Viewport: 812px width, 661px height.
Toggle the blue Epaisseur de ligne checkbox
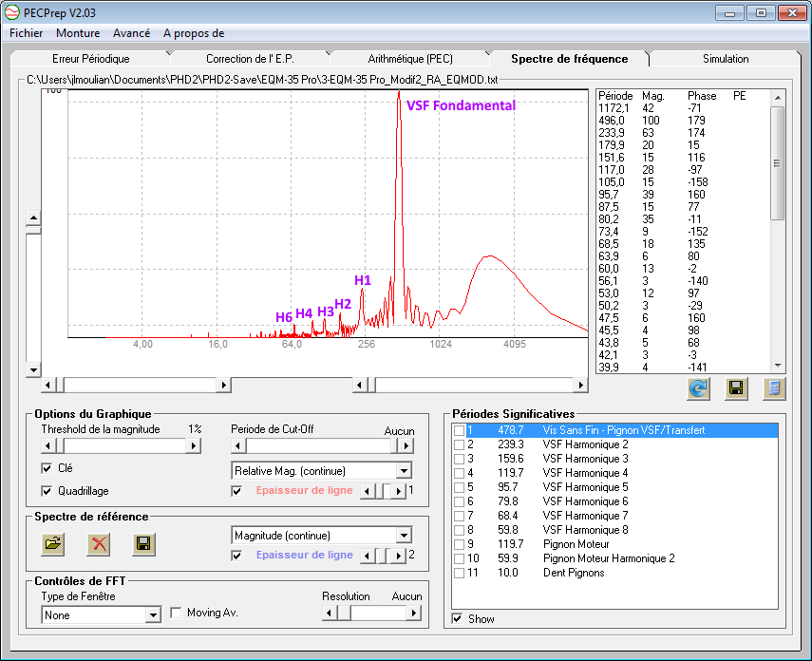pos(236,556)
